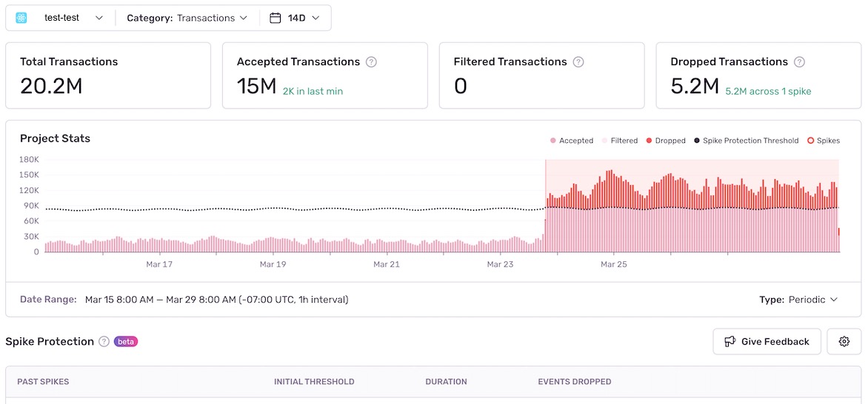Open the 14D date range selector
The image size is (868, 404).
tap(295, 18)
